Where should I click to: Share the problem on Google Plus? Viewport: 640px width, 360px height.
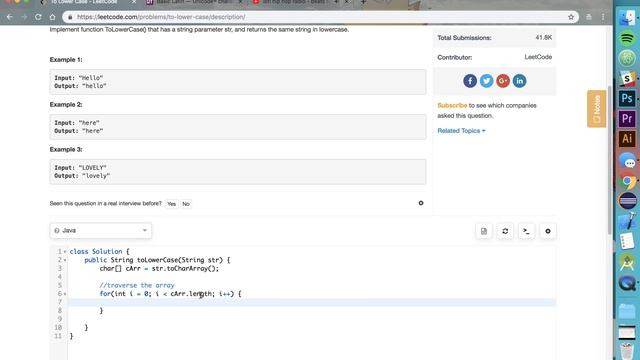(x=503, y=81)
